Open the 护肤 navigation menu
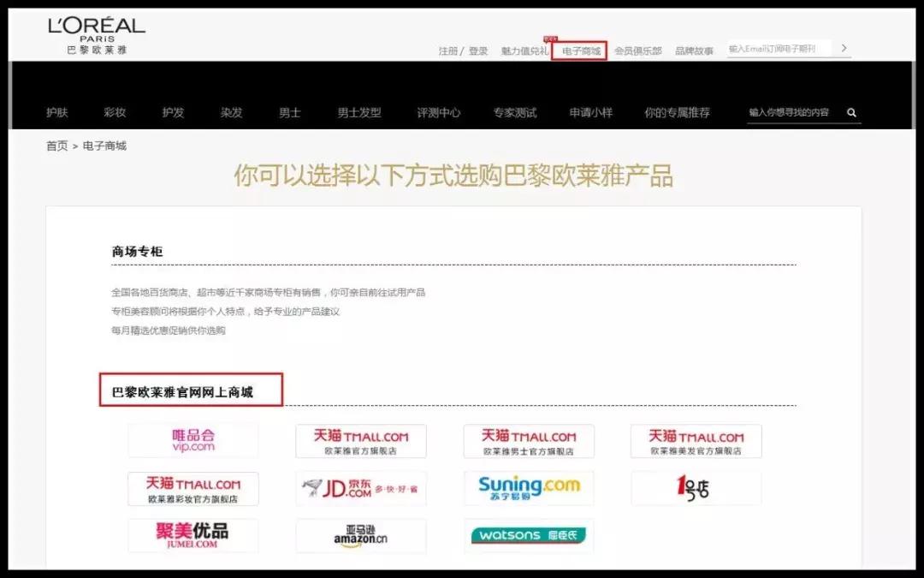The width and height of the screenshot is (924, 578). (56, 111)
